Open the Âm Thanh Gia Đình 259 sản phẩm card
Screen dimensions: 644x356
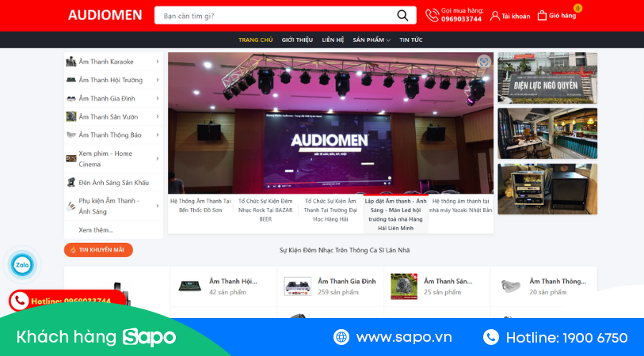(x=330, y=286)
